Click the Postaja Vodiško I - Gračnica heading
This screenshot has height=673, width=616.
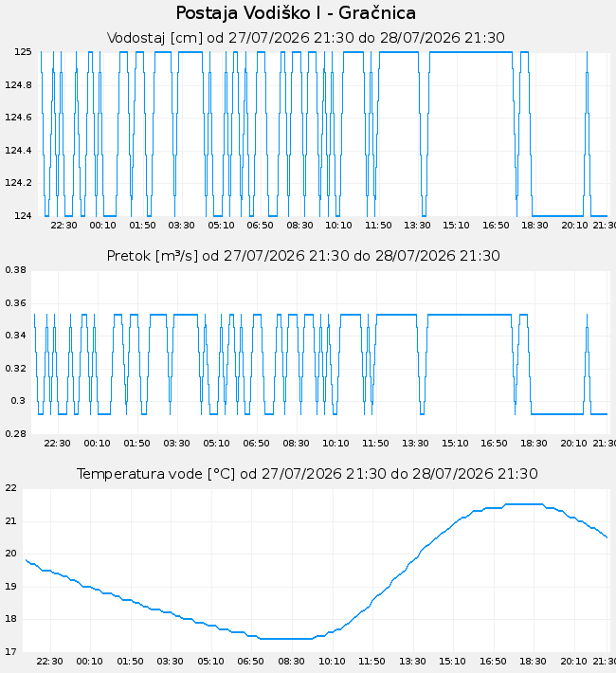pos(296,13)
